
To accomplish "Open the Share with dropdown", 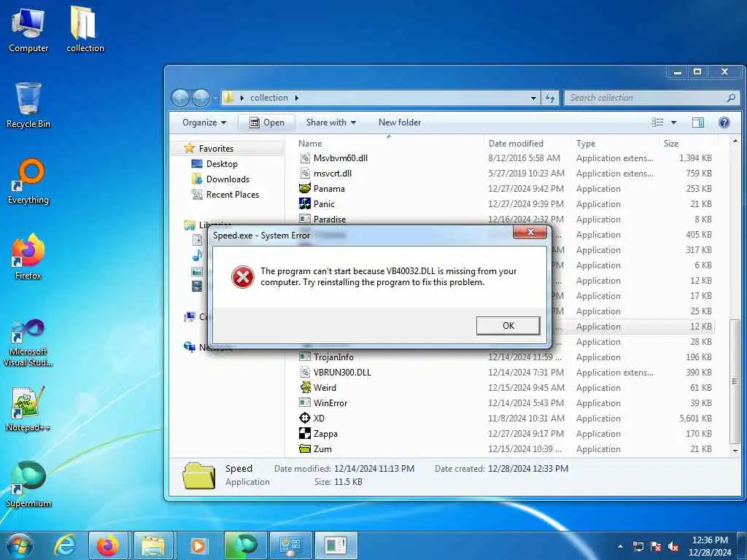I will [331, 122].
